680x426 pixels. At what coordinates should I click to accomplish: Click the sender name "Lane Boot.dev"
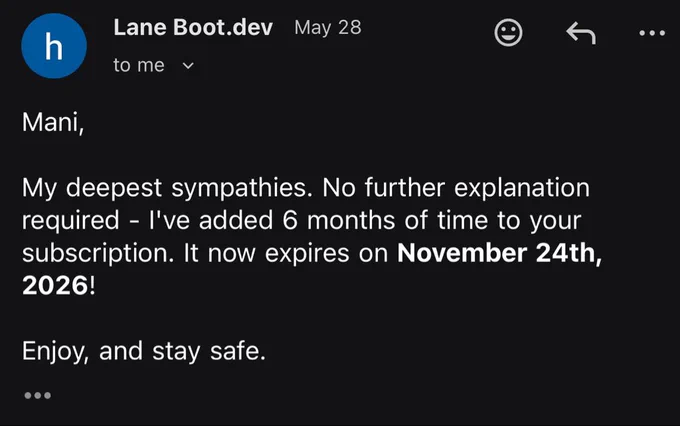click(193, 27)
